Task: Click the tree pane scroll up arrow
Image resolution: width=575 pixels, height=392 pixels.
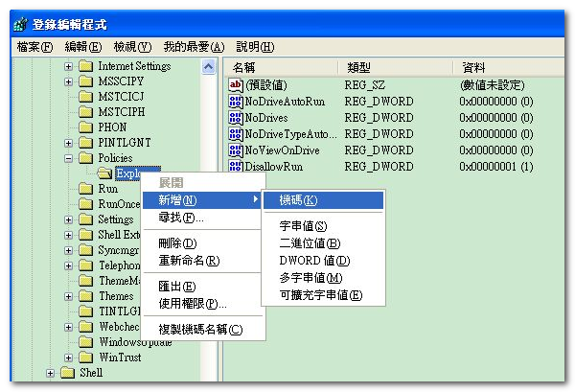Action: [209, 66]
